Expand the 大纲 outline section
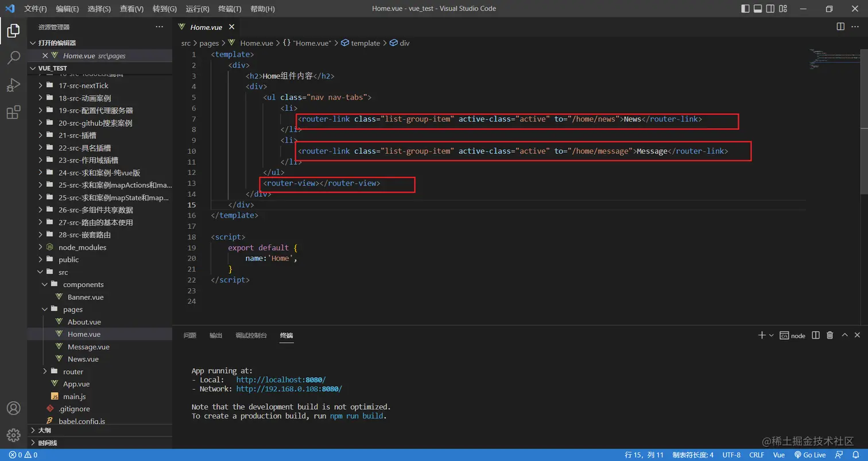 coord(100,430)
